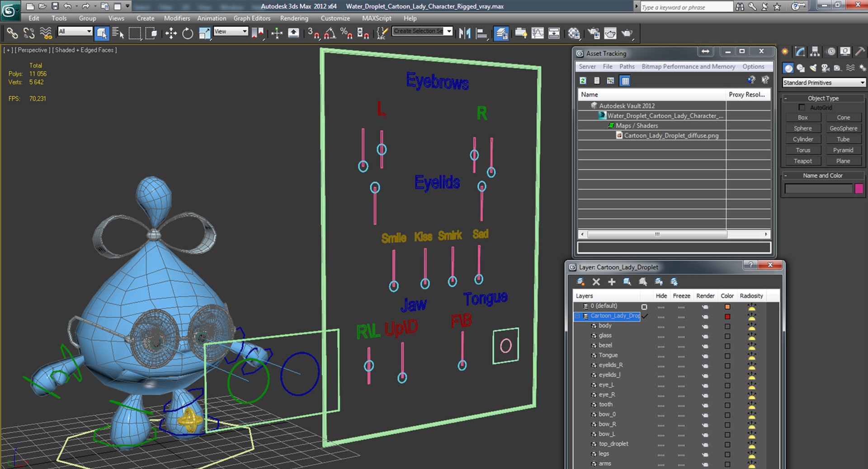Toggle Render for the tooth row
The image size is (868, 469).
(x=705, y=405)
